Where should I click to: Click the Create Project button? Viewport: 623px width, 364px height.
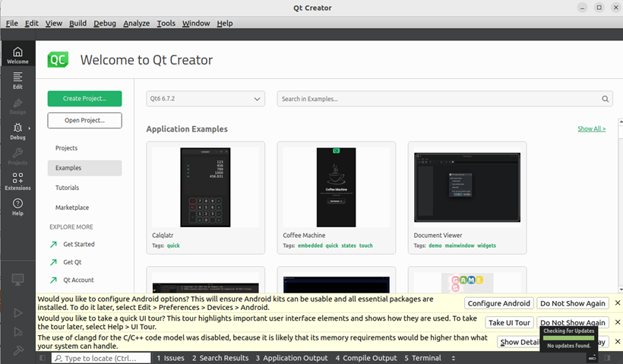(84, 99)
